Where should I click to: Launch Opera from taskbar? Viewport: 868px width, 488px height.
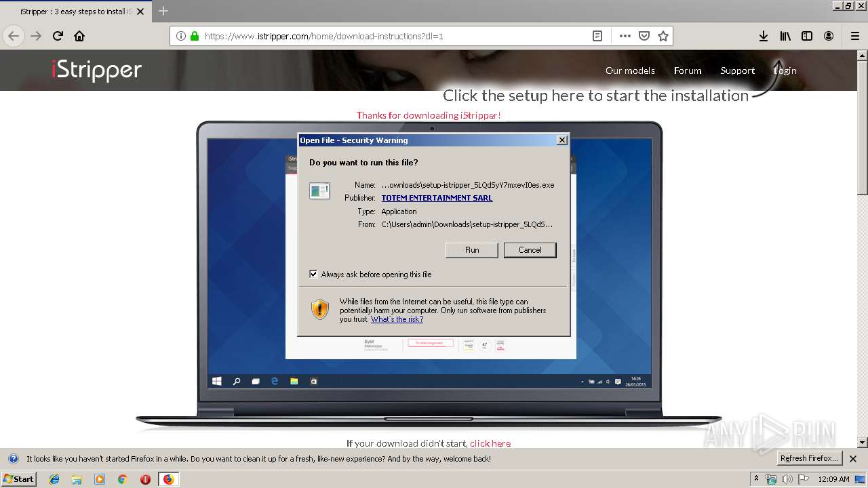click(x=145, y=479)
